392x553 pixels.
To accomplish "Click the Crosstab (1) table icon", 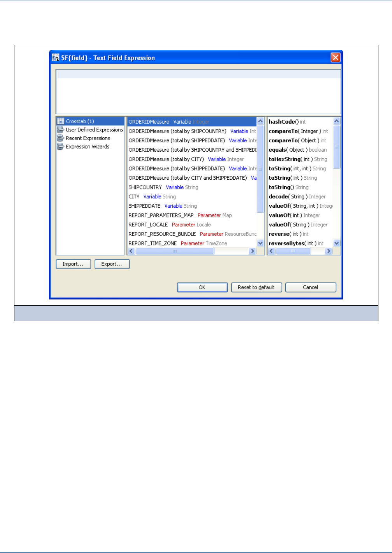I will click(x=61, y=121).
